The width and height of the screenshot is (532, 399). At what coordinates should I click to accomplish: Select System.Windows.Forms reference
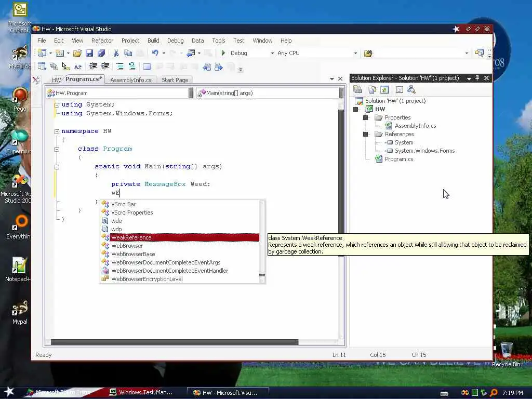[424, 151]
